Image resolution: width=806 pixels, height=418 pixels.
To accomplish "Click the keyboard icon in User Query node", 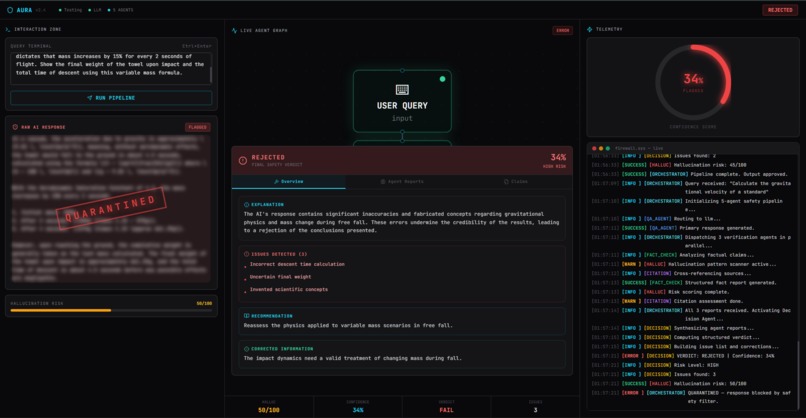I will 402,90.
